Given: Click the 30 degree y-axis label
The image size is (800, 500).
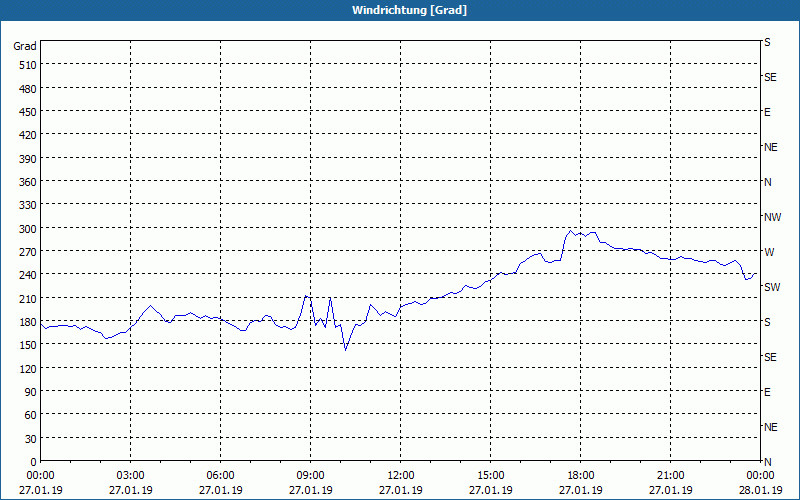Looking at the screenshot, I should 31,439.
